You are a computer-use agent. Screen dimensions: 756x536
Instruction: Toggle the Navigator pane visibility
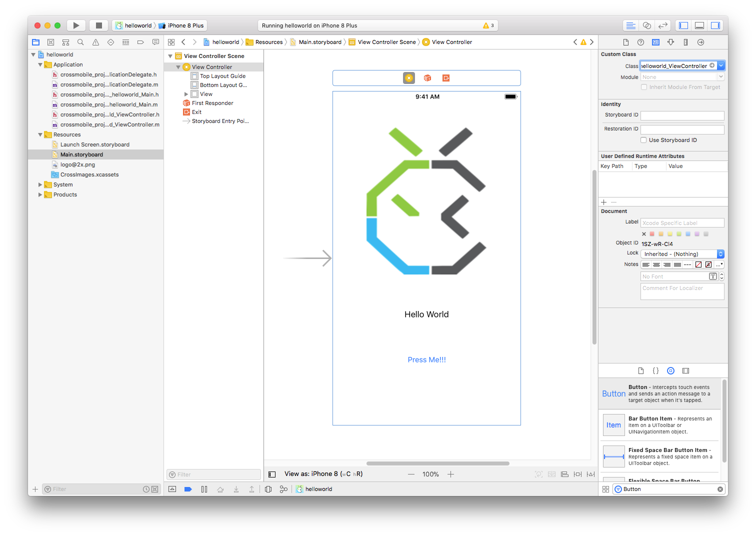pos(683,25)
